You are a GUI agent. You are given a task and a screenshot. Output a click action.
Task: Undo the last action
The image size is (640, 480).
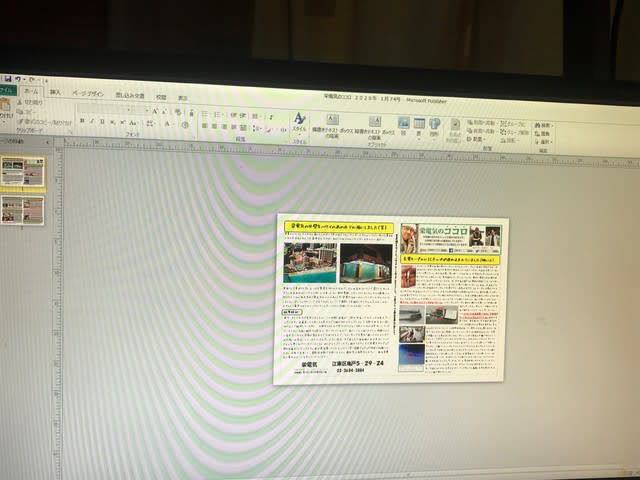coord(18,79)
